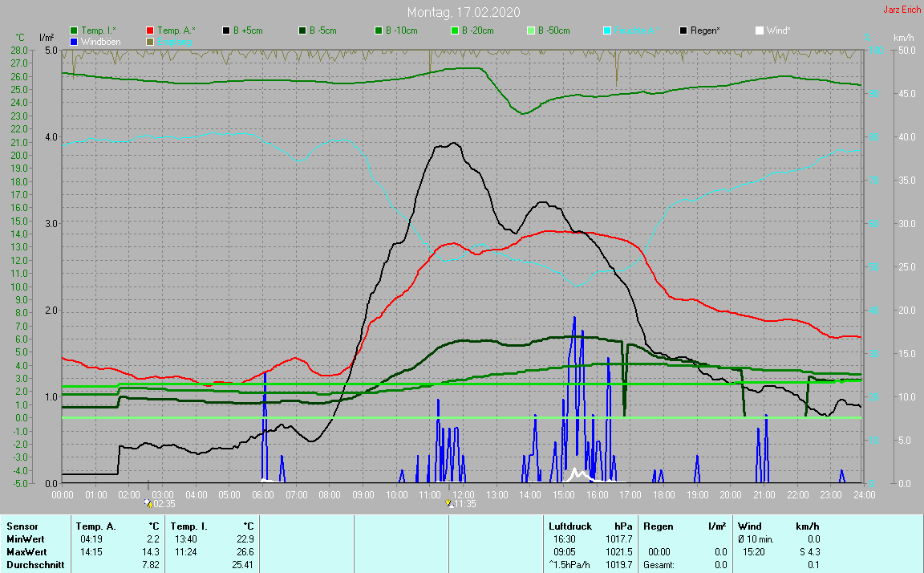Click the 12:00 label on time axis

[x=463, y=494]
